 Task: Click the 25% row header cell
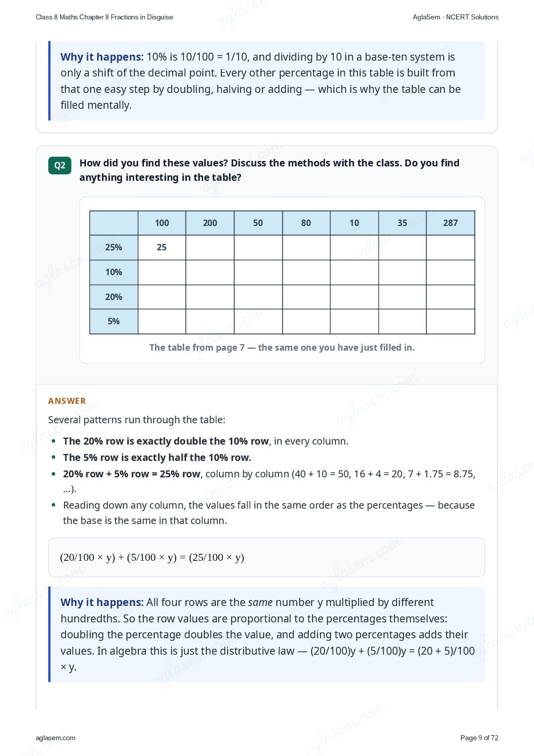(114, 247)
